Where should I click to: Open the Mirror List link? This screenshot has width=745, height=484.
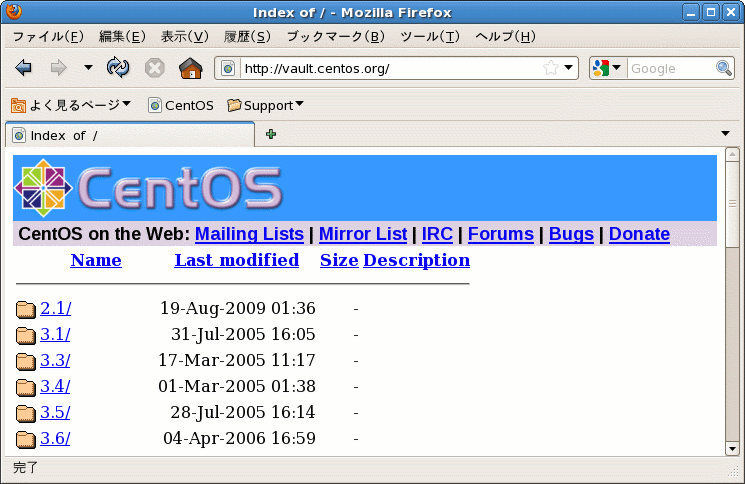(362, 234)
